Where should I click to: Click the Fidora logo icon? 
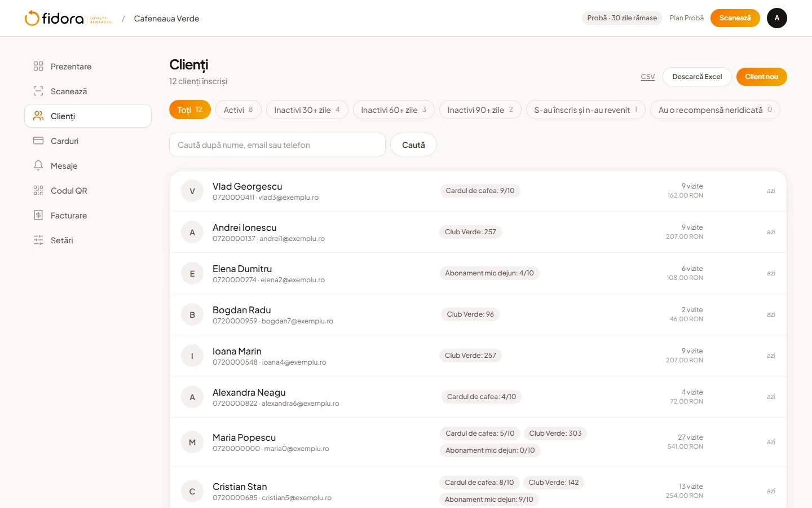coord(32,18)
